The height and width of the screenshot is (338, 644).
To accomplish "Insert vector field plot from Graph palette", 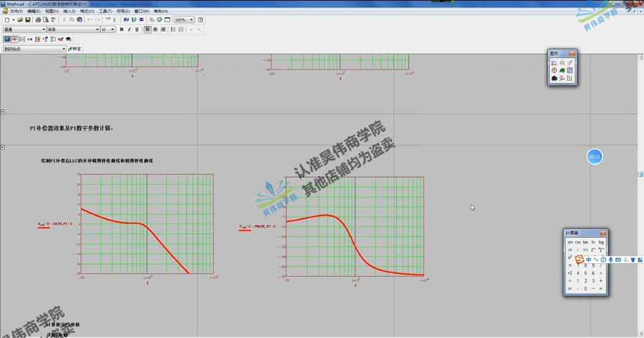I will (569, 78).
